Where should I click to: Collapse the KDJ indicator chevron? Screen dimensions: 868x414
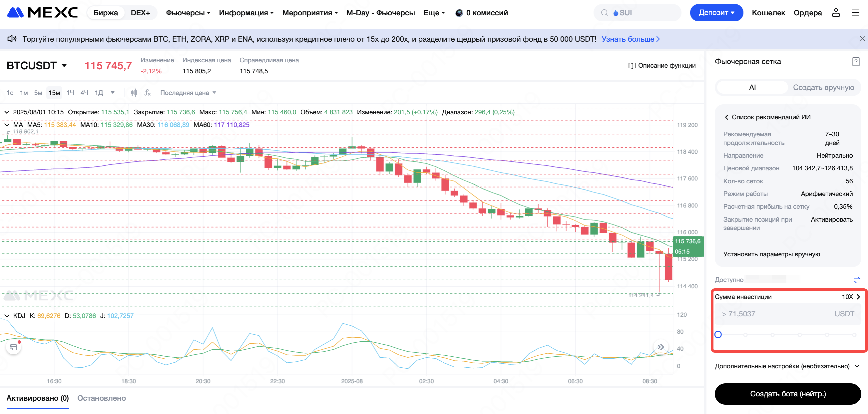(x=7, y=316)
